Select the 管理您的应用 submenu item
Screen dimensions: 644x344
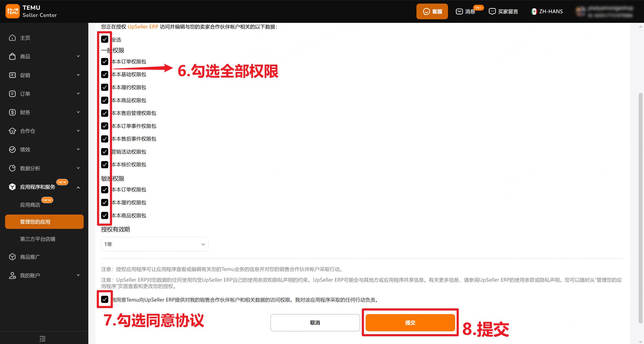click(44, 222)
